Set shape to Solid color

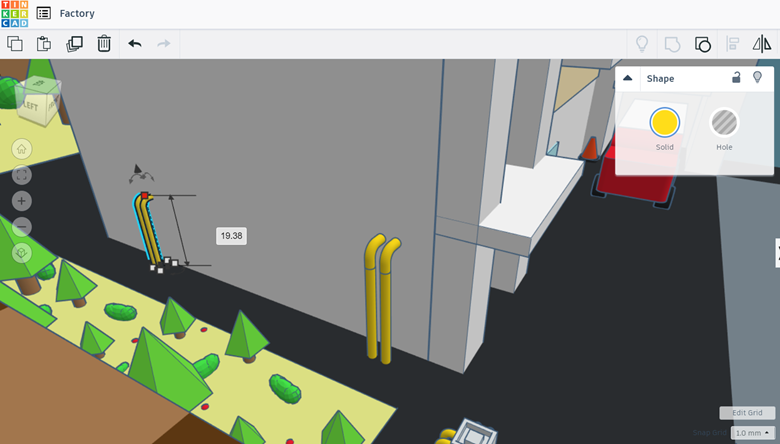coord(665,123)
